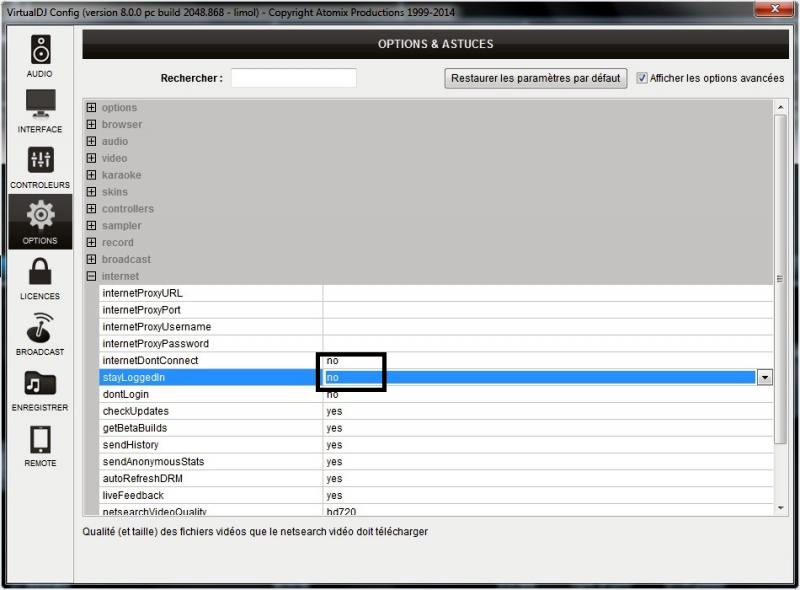Select the Options gear icon

[40, 215]
